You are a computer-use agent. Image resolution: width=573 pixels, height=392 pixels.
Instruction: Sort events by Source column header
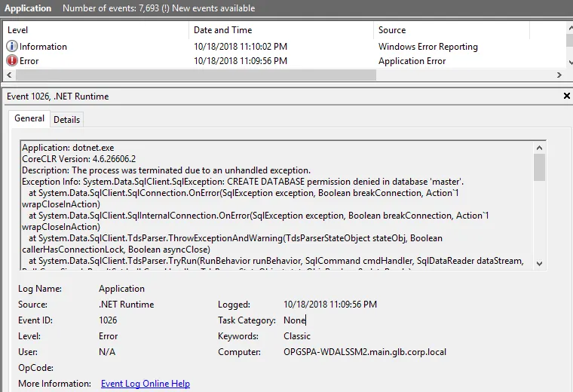pyautogui.click(x=452, y=30)
